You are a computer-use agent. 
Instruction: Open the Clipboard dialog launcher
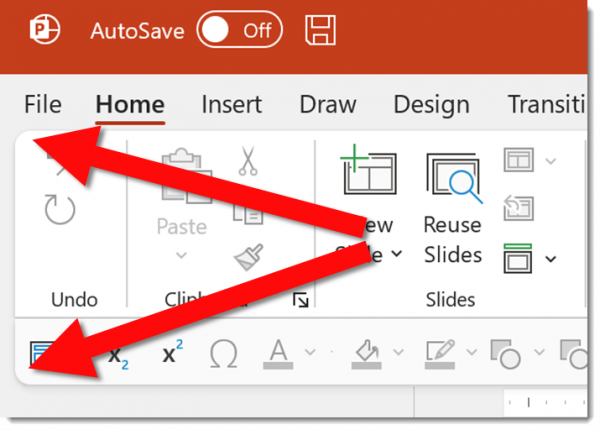click(x=300, y=300)
